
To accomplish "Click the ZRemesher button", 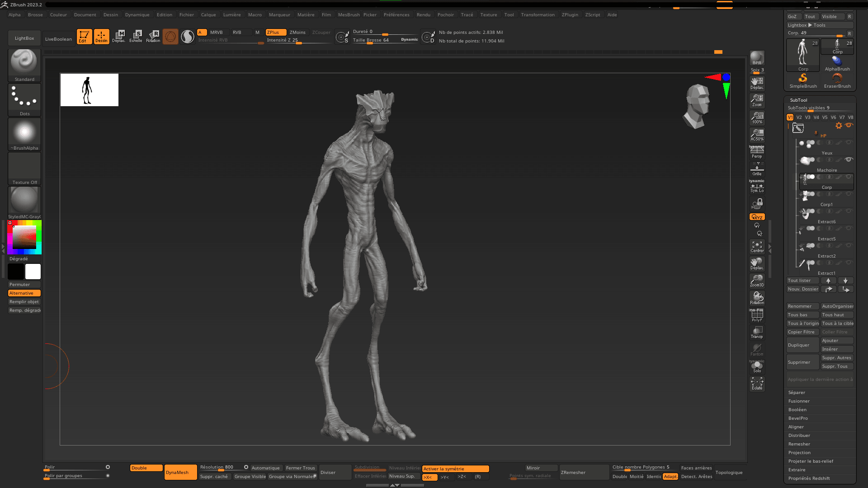I will [x=584, y=473].
